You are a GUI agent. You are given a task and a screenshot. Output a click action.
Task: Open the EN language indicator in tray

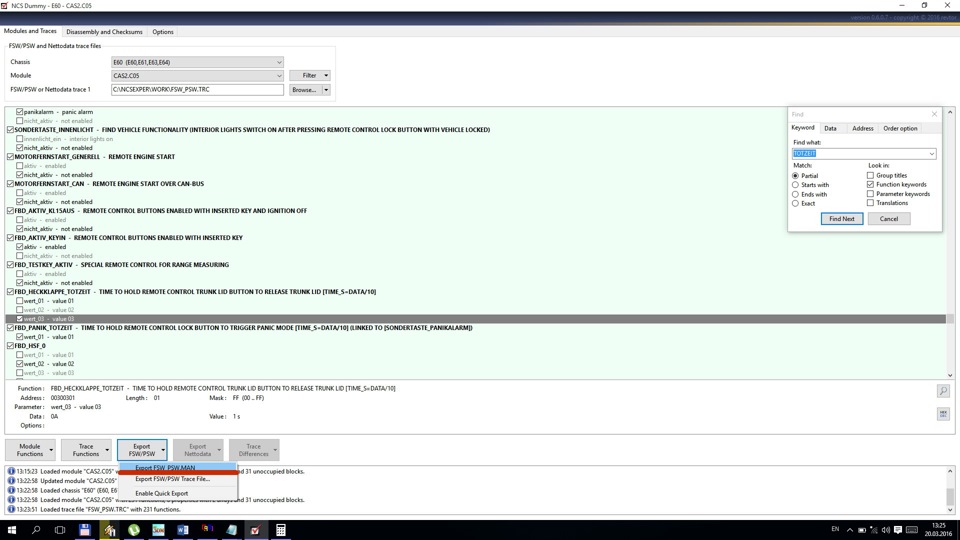point(835,529)
